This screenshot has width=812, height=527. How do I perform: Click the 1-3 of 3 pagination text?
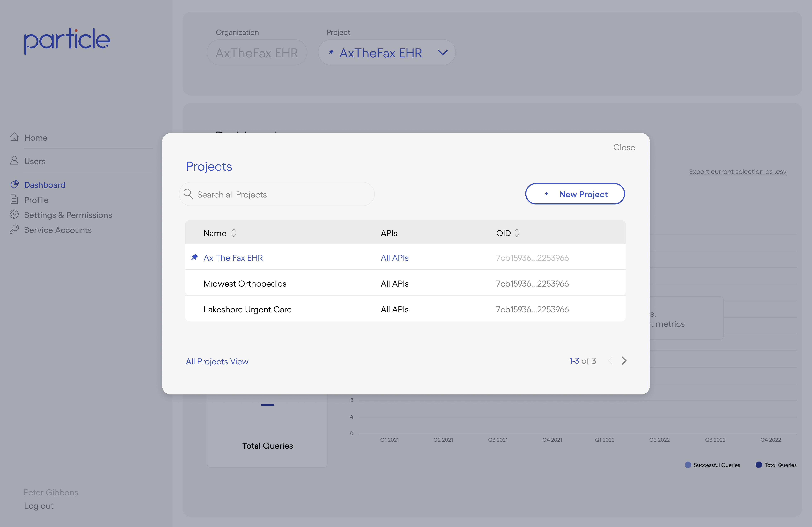coord(582,361)
